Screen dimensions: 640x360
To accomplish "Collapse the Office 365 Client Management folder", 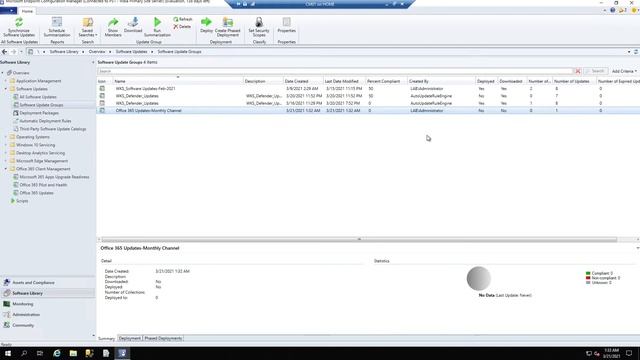I will pyautogui.click(x=6, y=169).
